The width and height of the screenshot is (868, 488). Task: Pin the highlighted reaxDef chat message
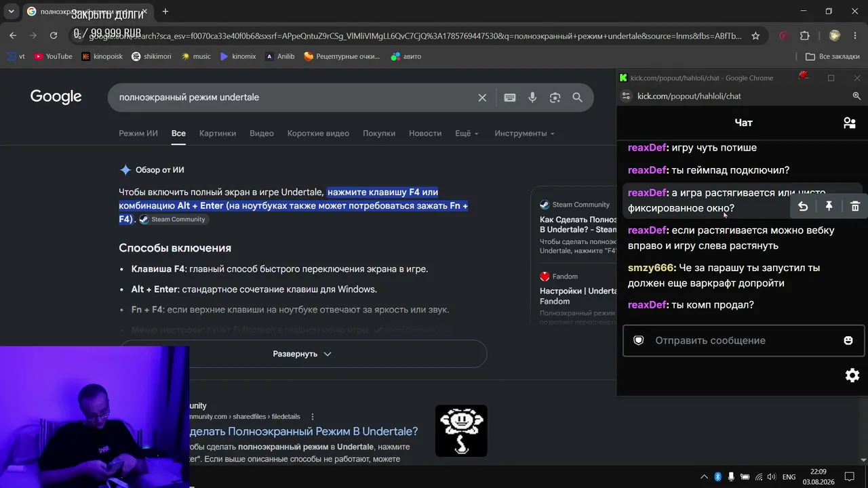829,207
